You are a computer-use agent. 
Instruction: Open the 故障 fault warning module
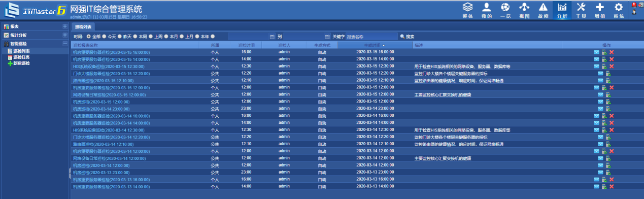coord(543,10)
